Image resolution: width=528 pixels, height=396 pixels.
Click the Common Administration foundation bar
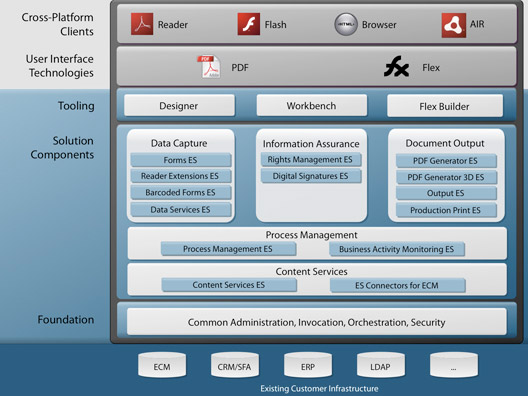tap(317, 322)
